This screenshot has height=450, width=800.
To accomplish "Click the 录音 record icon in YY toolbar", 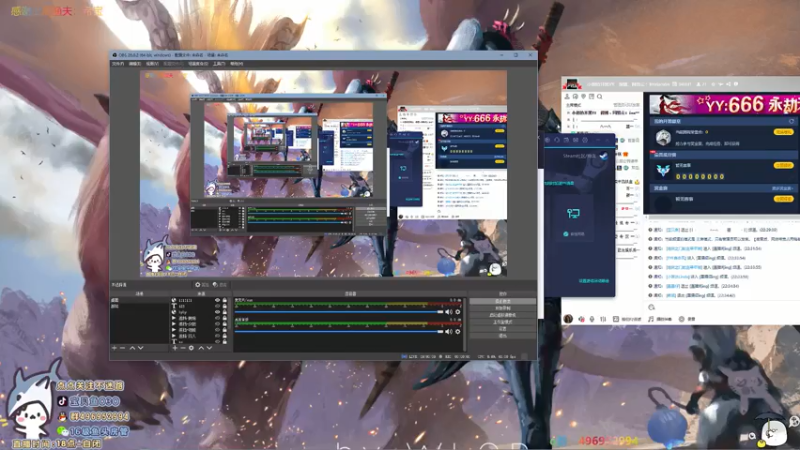I will (686, 319).
